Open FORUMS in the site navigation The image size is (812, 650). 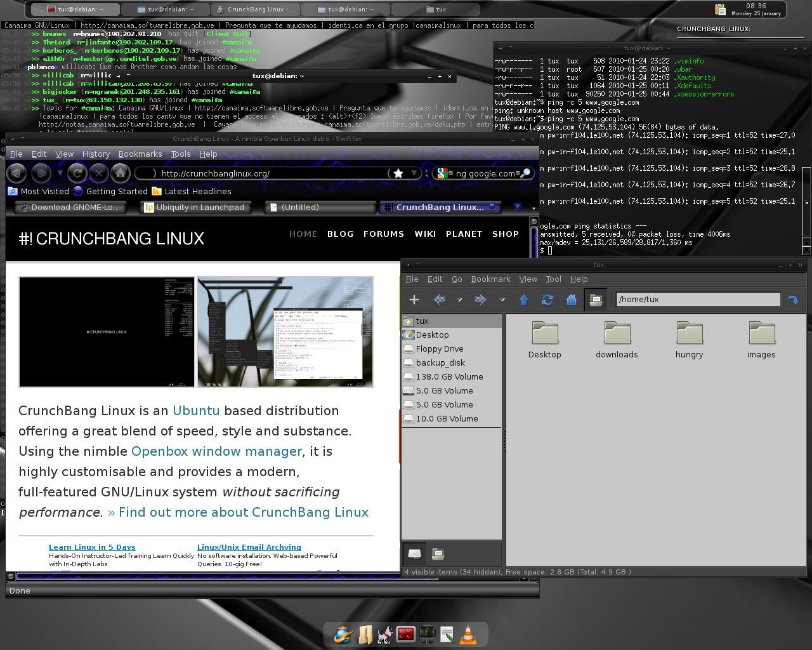pos(384,234)
